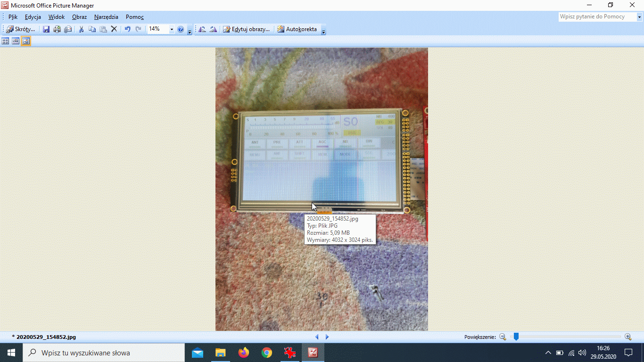Click the Powiększenie zoom slider handle

(516, 337)
